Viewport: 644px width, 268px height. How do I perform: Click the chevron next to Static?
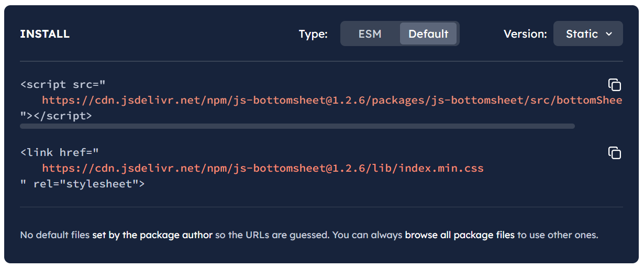(609, 34)
